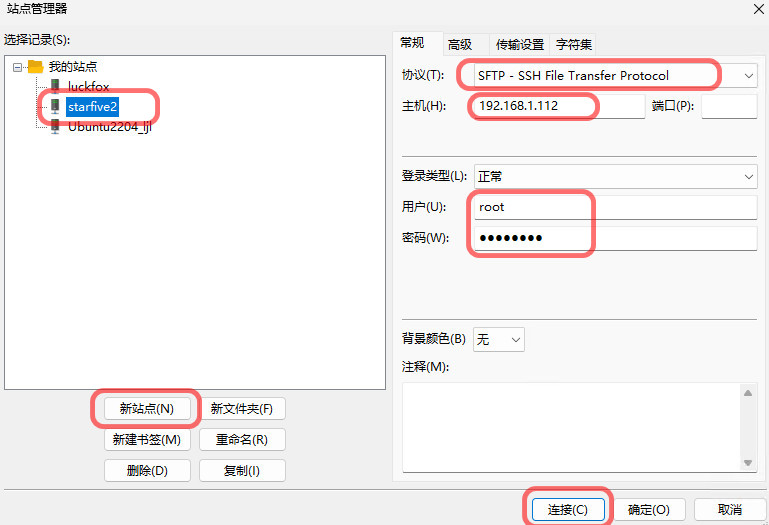Screen dimensions: 769x525
Task: Click the 重命名(R) button
Action: pos(242,440)
